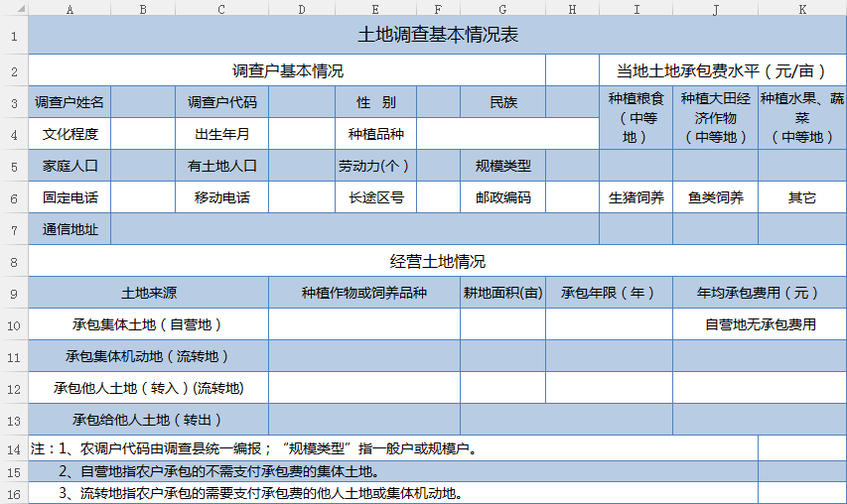Select the 耕地面积(亩) header cell
847x504 pixels.
[502, 294]
